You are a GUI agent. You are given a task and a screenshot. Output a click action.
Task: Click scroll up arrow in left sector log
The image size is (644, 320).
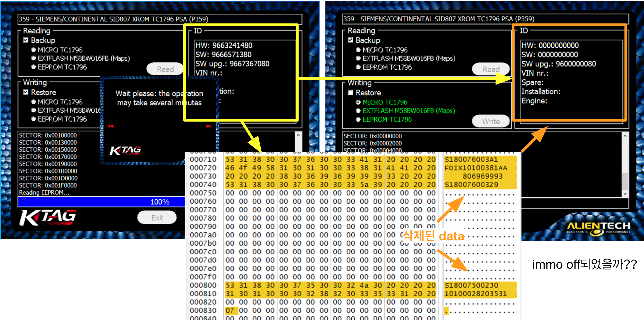tap(298, 135)
